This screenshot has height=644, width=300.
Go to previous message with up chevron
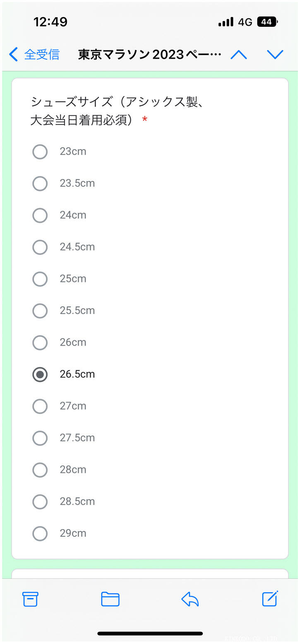pos(239,55)
